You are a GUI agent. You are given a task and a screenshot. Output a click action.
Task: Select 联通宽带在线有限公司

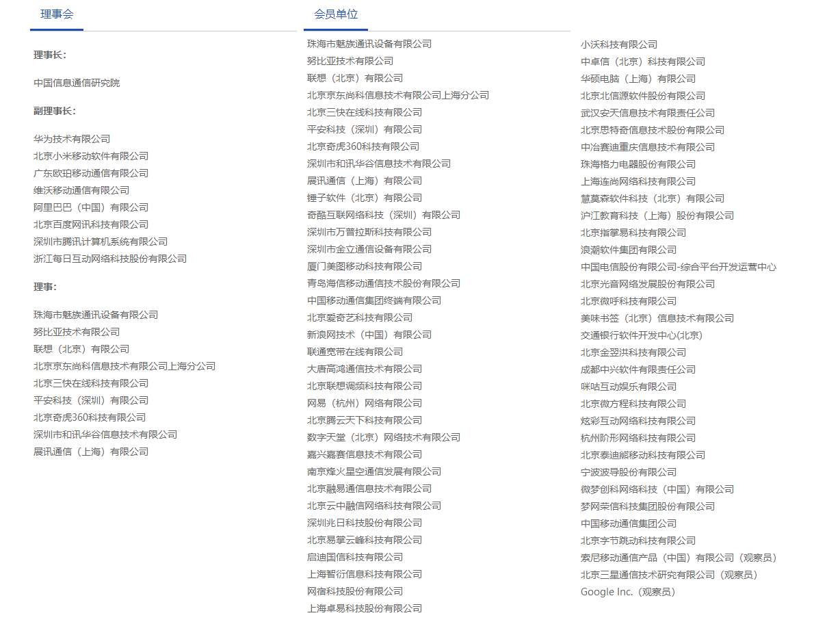(x=355, y=352)
